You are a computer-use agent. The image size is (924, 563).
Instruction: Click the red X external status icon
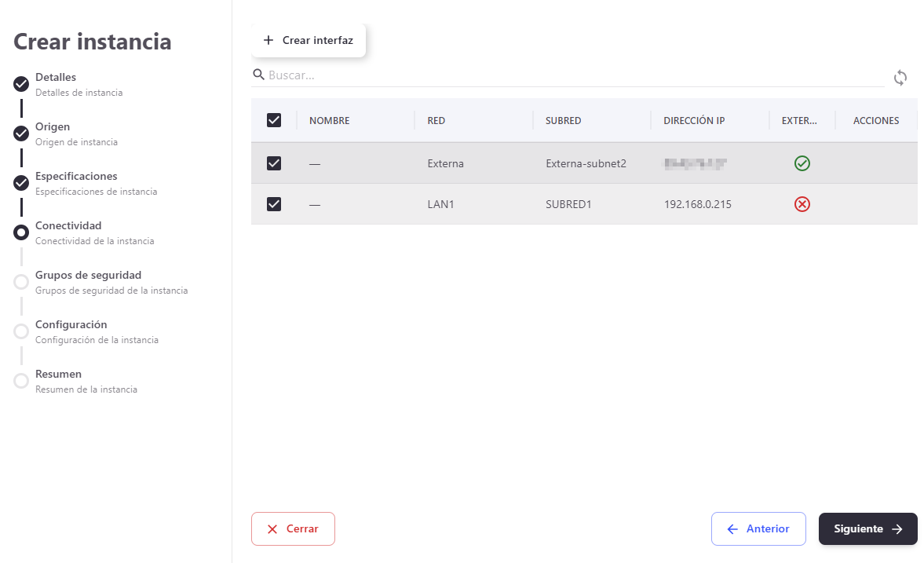802,204
